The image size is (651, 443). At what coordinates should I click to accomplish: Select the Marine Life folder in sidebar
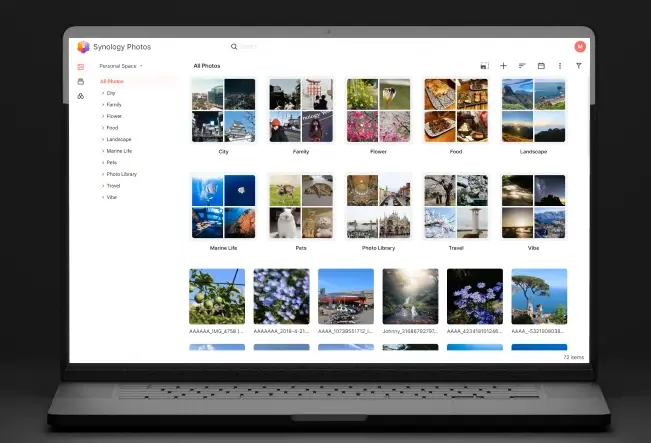pyautogui.click(x=119, y=151)
